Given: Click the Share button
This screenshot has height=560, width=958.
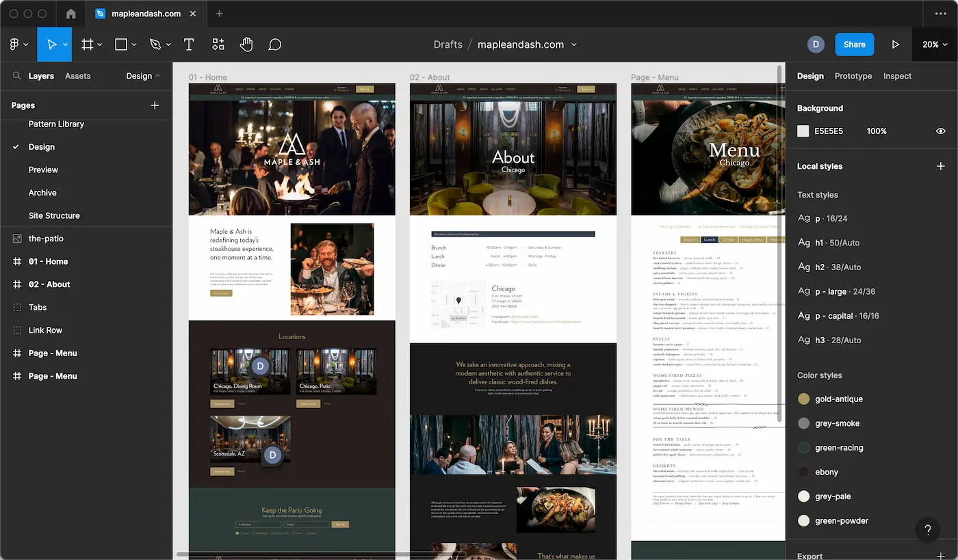Looking at the screenshot, I should [x=855, y=44].
